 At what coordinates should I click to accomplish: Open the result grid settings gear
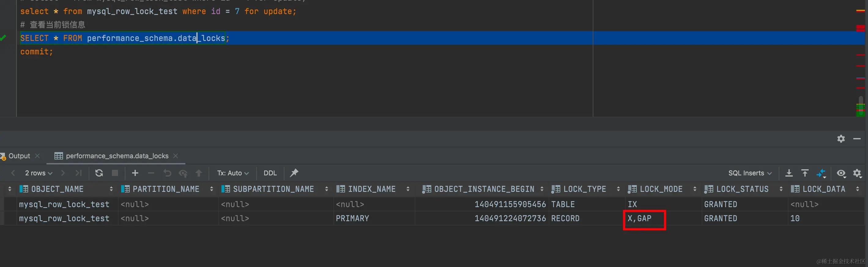tap(857, 173)
